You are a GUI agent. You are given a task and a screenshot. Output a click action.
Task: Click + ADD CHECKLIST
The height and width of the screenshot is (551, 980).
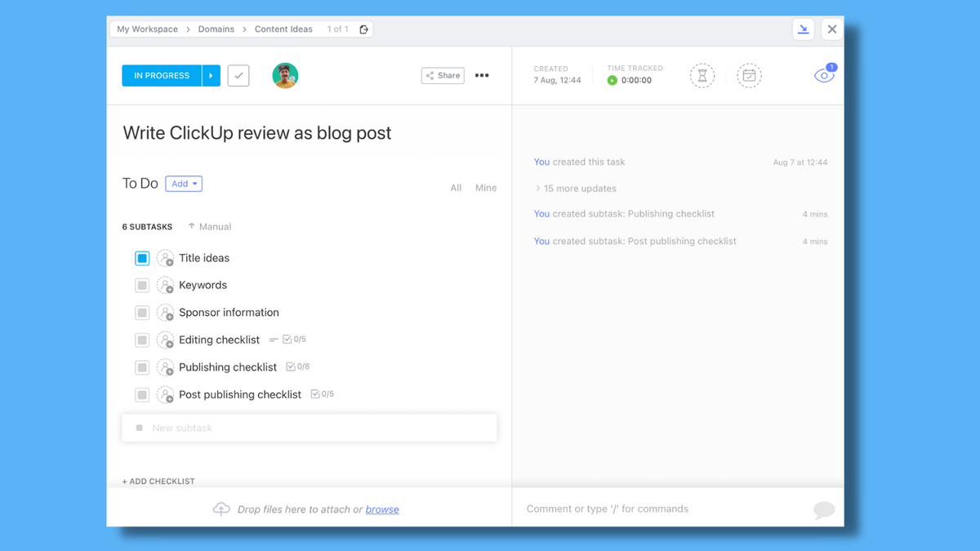tap(158, 482)
